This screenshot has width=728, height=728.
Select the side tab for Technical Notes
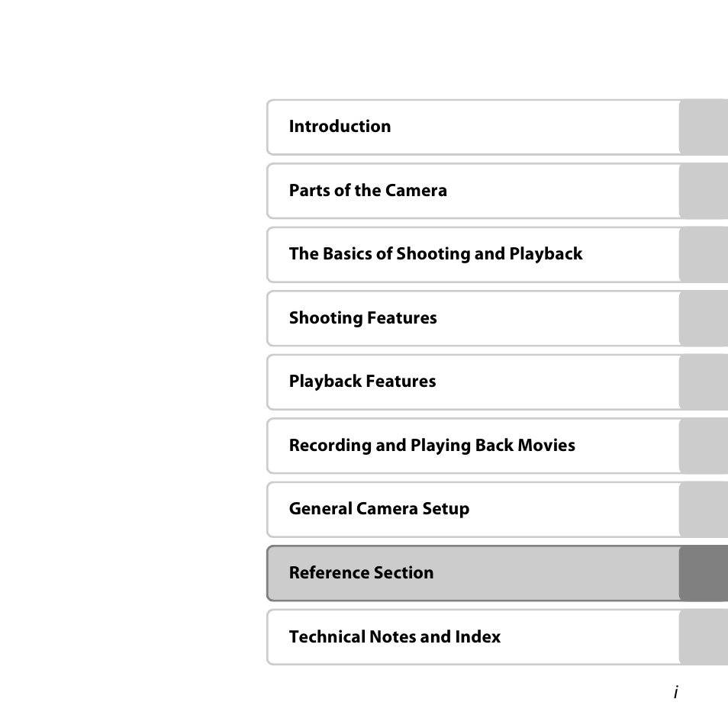pyautogui.click(x=704, y=637)
